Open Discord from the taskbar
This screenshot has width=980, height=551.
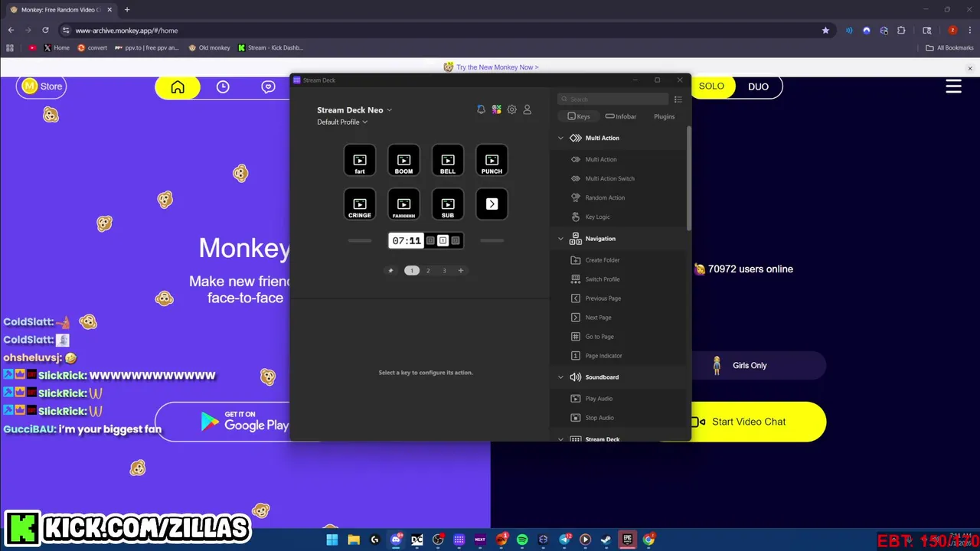(x=396, y=540)
